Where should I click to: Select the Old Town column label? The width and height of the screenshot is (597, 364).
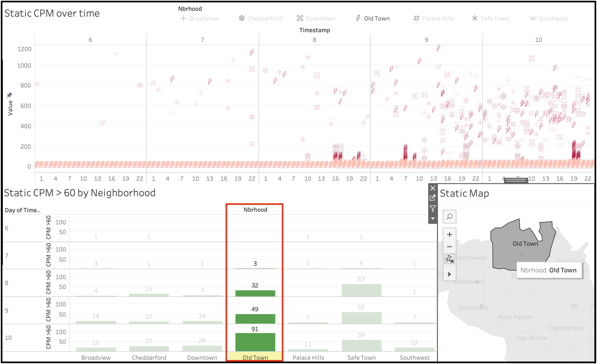click(255, 358)
